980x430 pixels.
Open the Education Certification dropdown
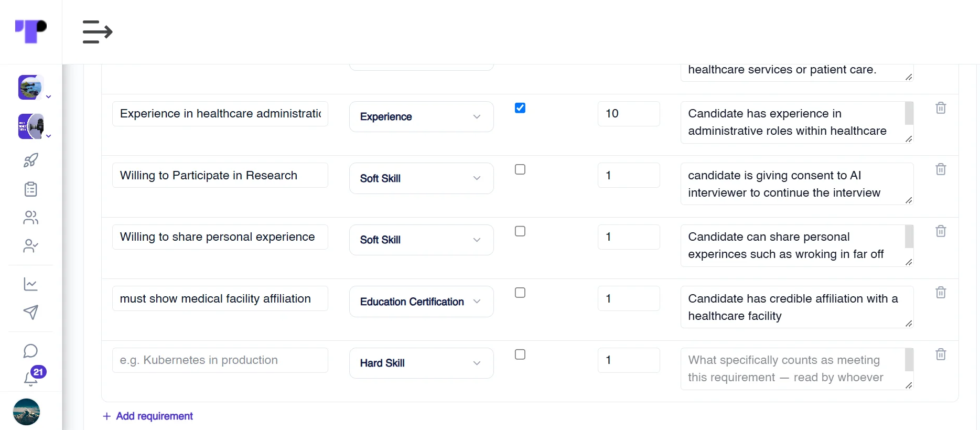pos(422,302)
